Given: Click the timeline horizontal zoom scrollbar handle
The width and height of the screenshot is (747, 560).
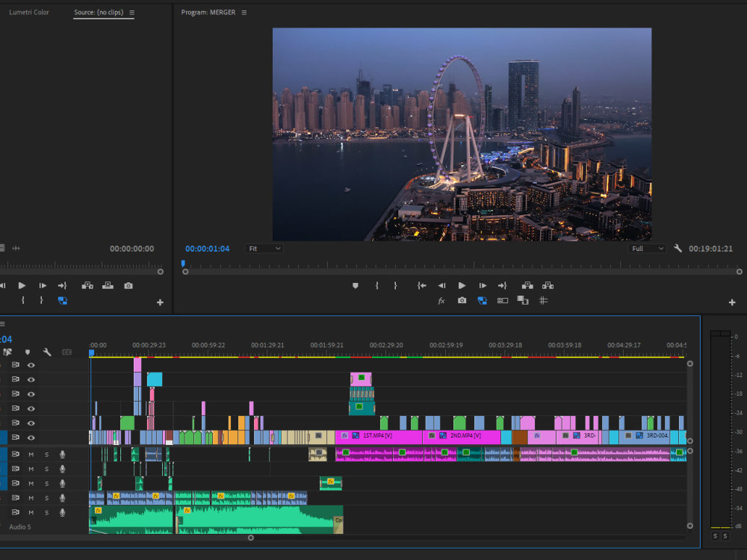Looking at the screenshot, I should (250, 538).
